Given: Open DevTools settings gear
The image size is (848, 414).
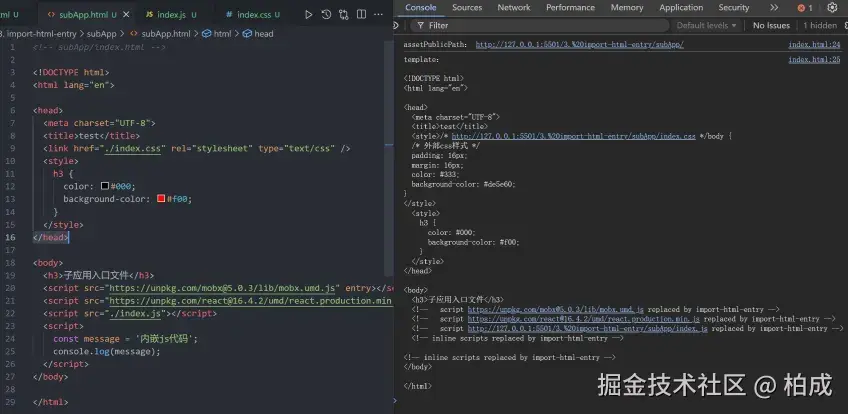Looking at the screenshot, I should pyautogui.click(x=832, y=8).
